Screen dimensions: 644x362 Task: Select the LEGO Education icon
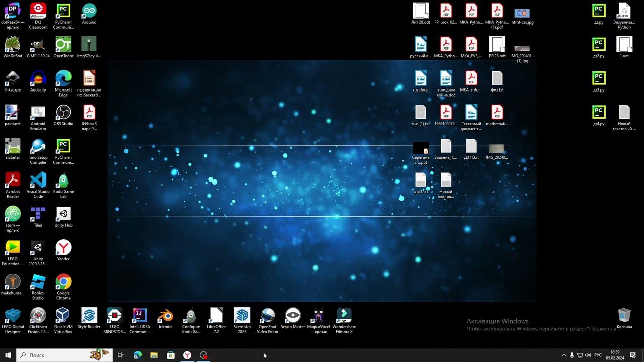click(13, 252)
